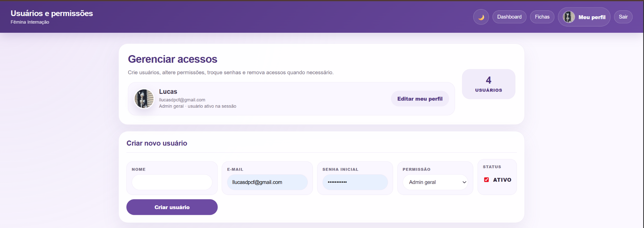Focus the E-mail input field
This screenshot has width=644, height=228.
(267, 182)
